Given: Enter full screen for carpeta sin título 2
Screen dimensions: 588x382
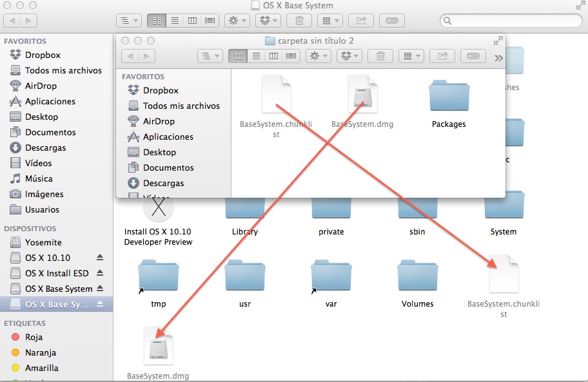Looking at the screenshot, I should click(498, 41).
